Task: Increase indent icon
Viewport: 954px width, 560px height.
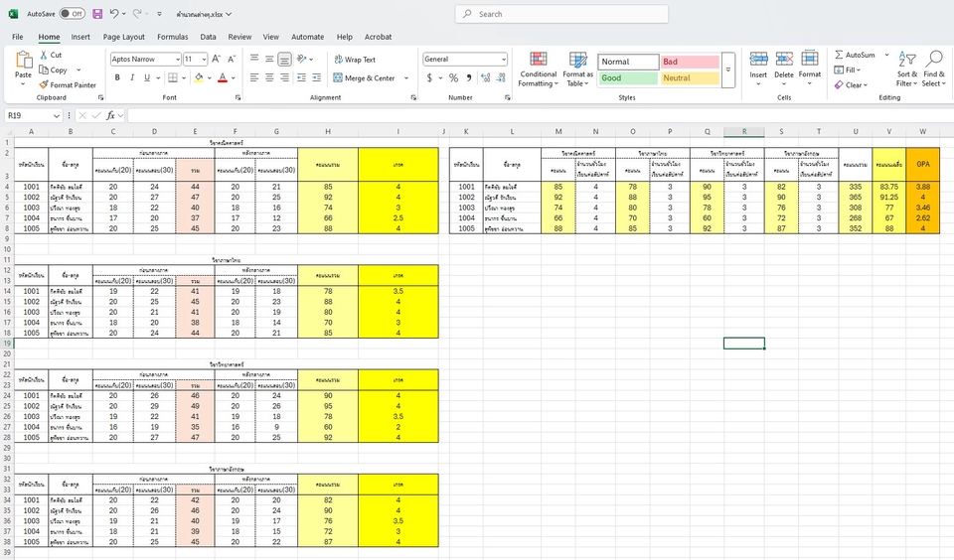Action: click(x=316, y=77)
